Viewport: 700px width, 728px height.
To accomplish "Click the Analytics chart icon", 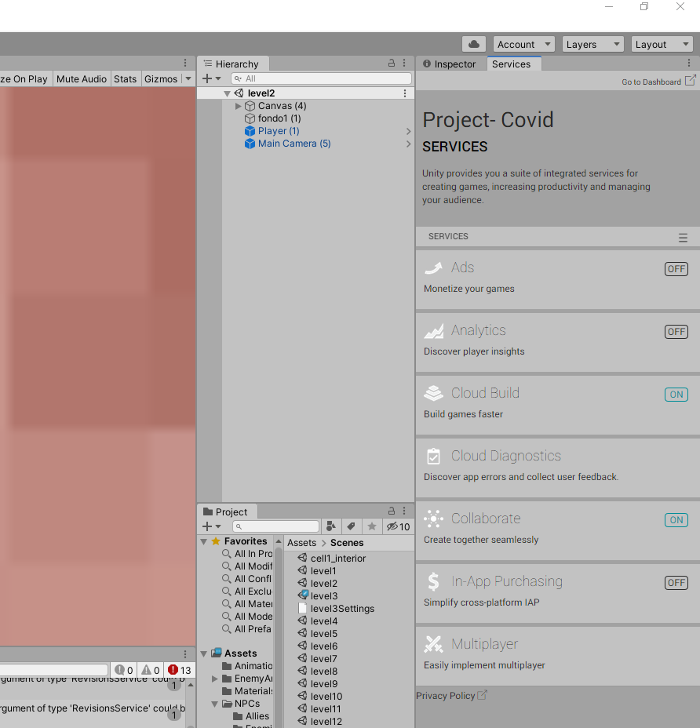I will (434, 330).
